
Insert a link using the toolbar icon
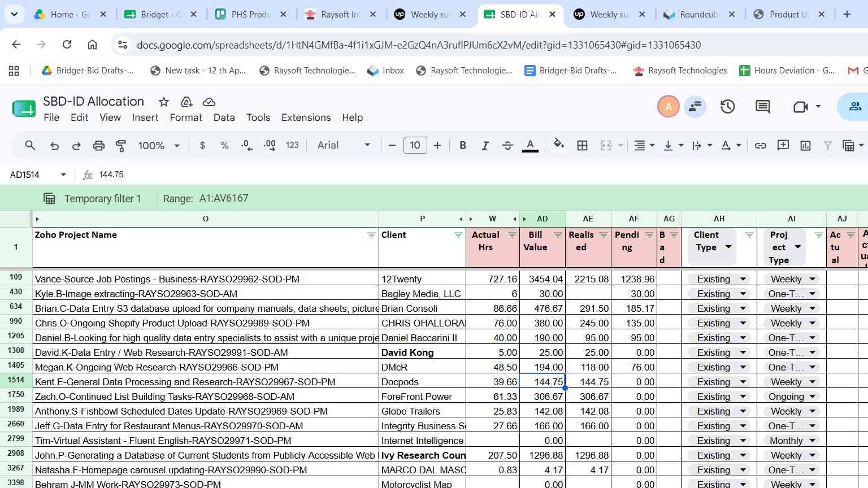761,146
